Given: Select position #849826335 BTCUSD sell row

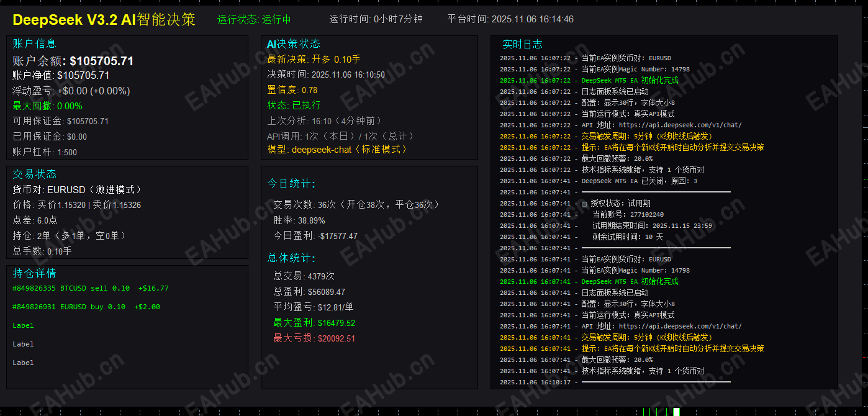Looking at the screenshot, I should 90,288.
